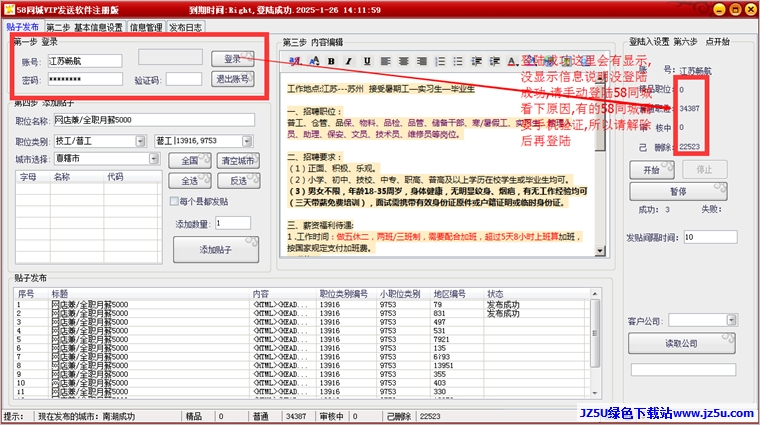Expand the 城市选择 dropdown
760x425 pixels.
(x=154, y=158)
